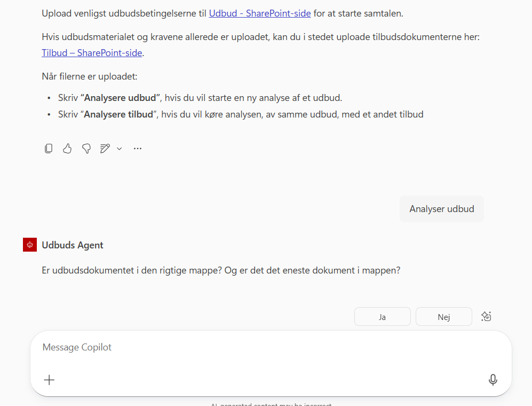
Task: Copy the assistant's message
Action: tap(49, 148)
